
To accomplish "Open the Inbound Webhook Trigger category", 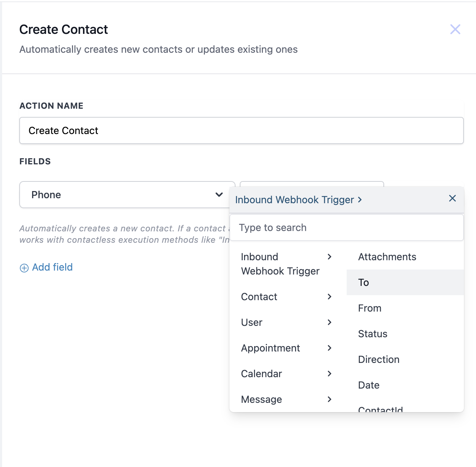I will pyautogui.click(x=280, y=264).
